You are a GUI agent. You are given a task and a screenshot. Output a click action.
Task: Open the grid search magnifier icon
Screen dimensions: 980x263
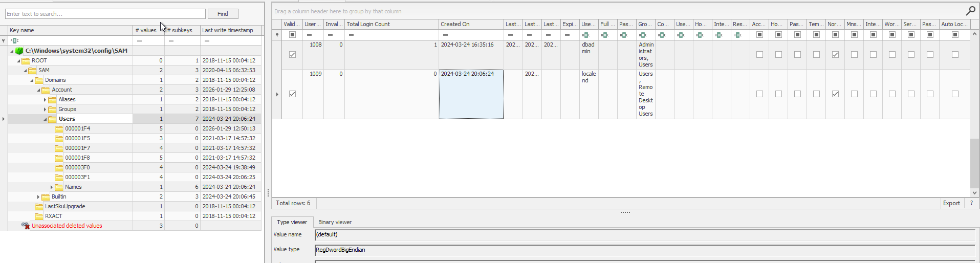click(970, 11)
